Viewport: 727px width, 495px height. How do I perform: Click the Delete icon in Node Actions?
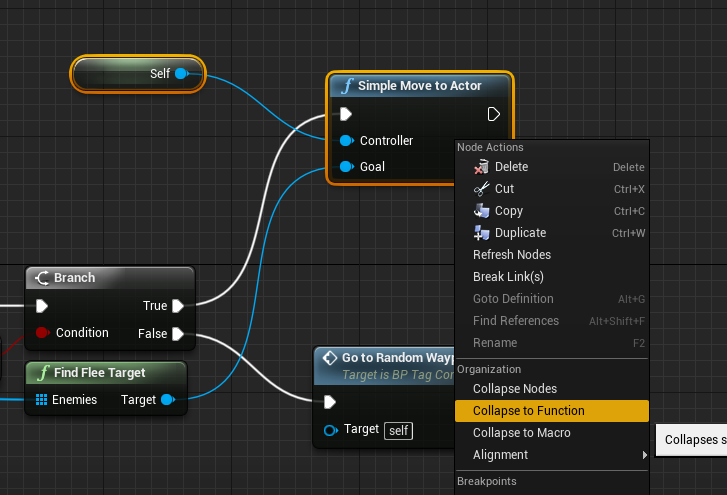coord(481,167)
